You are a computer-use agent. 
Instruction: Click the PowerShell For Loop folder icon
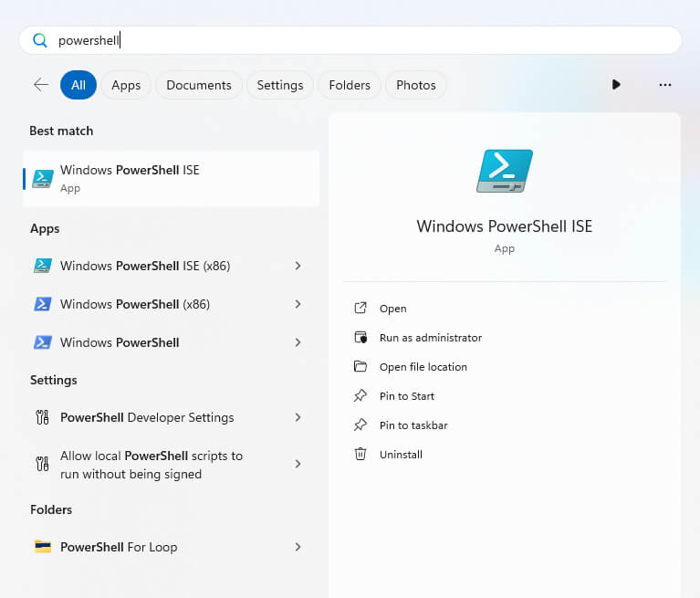click(43, 547)
